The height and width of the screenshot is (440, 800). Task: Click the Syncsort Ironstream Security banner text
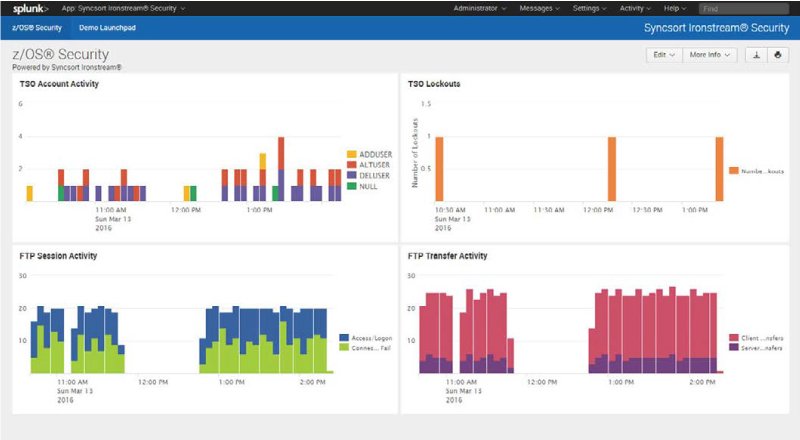click(716, 28)
